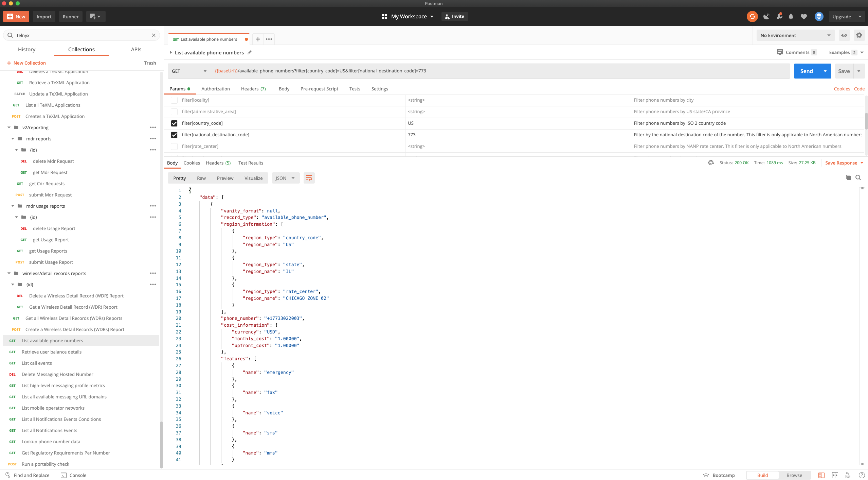The width and height of the screenshot is (868, 480).
Task: Click the collections sidebar scrollbar
Action: tap(161, 445)
